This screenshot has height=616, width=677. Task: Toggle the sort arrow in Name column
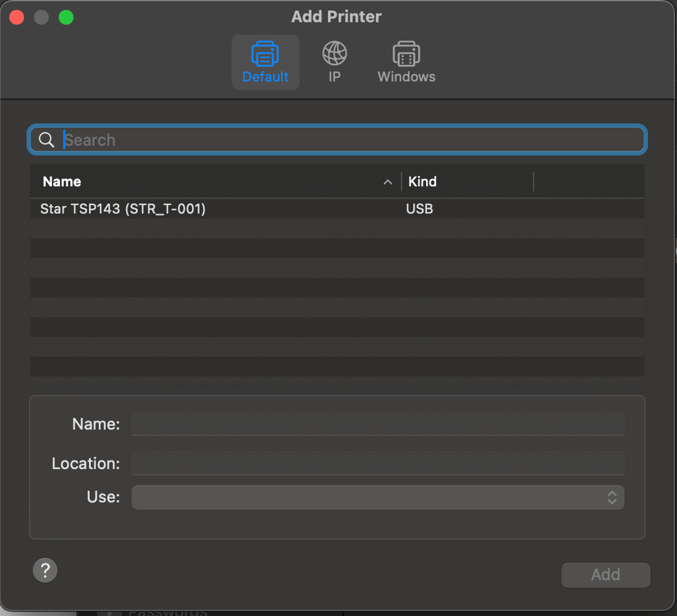coord(388,182)
